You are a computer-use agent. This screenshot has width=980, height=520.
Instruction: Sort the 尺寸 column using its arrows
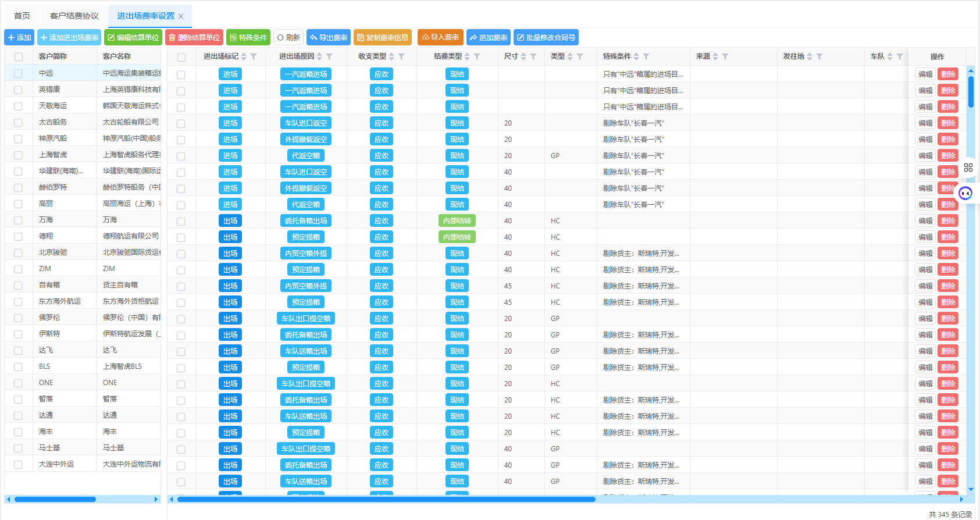[523, 57]
